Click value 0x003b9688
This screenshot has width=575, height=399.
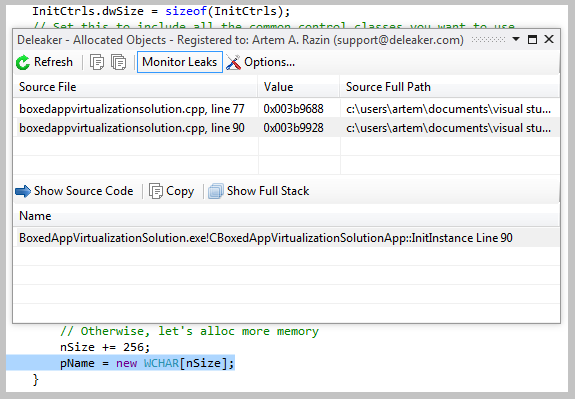pyautogui.click(x=293, y=109)
